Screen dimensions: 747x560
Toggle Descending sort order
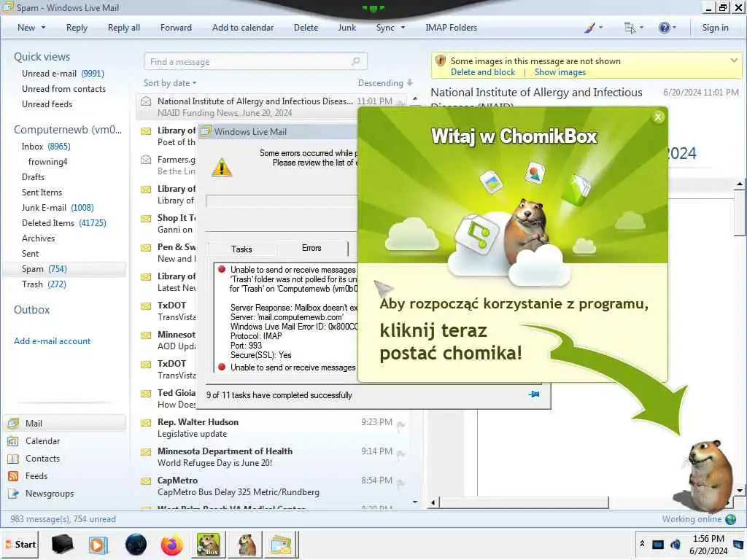[385, 83]
